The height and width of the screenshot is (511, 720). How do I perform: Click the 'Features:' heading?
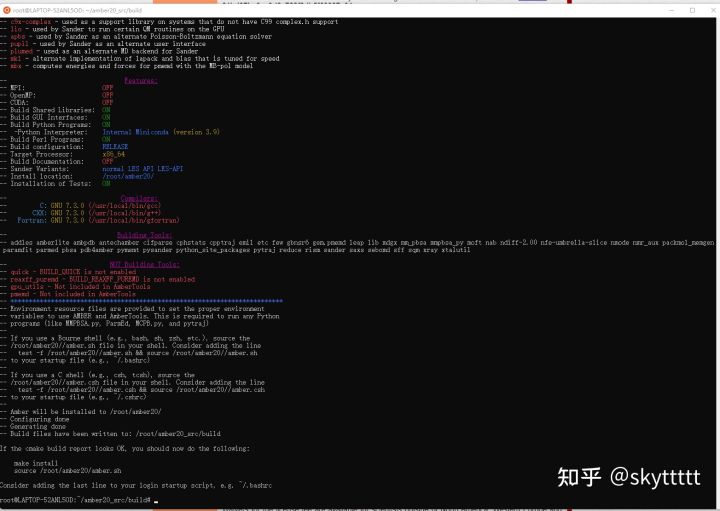click(141, 80)
